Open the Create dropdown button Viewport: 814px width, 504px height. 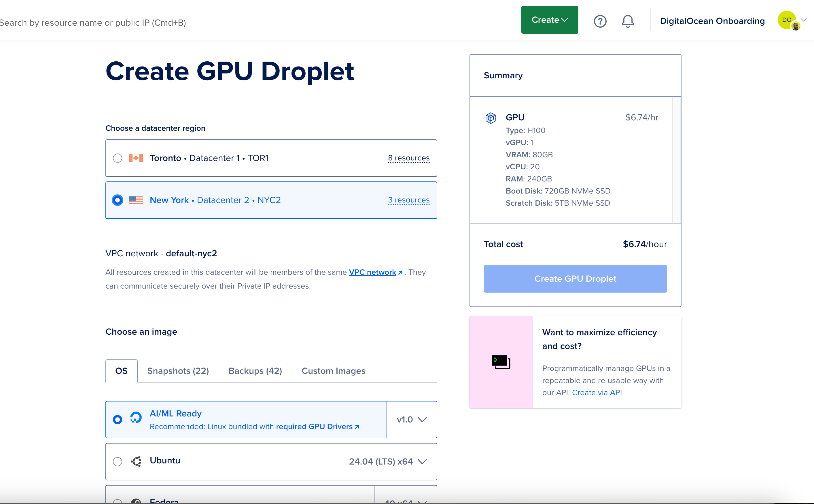coord(550,20)
